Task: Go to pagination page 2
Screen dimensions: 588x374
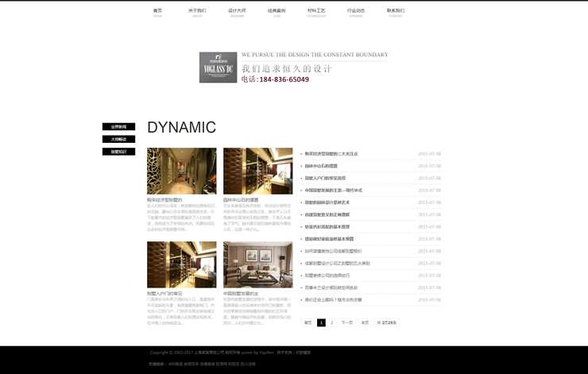Action: (x=332, y=323)
